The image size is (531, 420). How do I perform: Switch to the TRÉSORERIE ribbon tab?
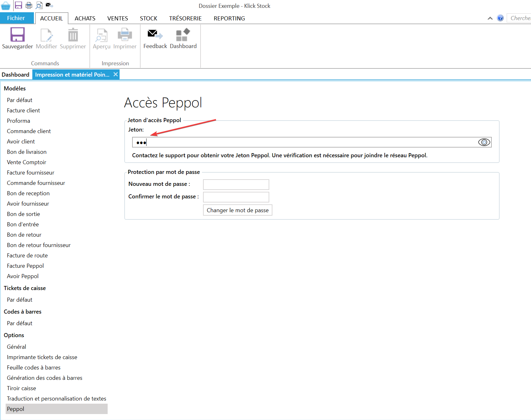[185, 18]
